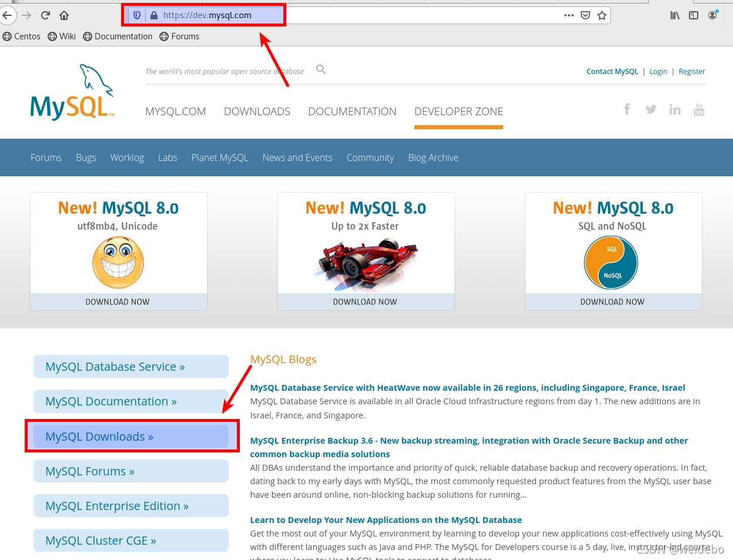
Task: Open News and Events submenu item
Action: pyautogui.click(x=297, y=157)
